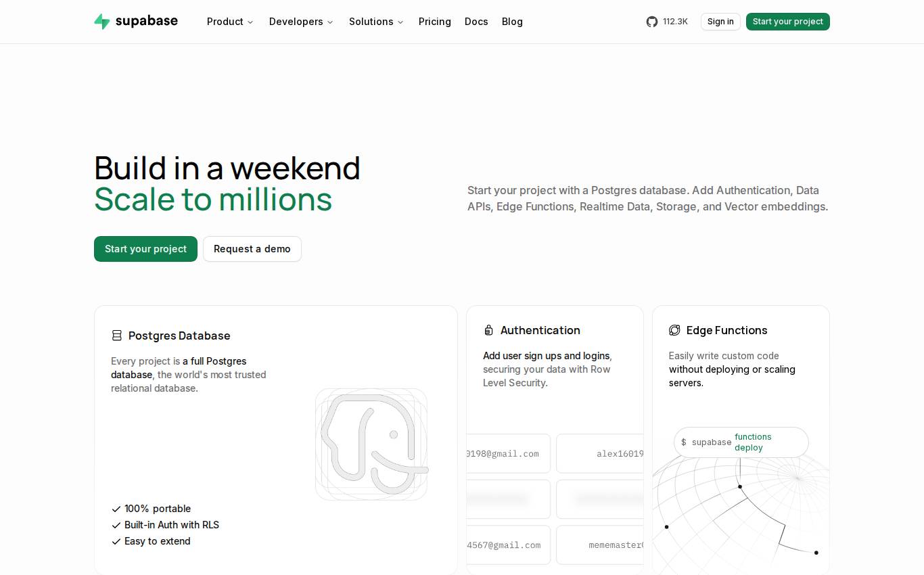Visit the Blog page
Screen dimensions: 924x575
[x=512, y=22]
